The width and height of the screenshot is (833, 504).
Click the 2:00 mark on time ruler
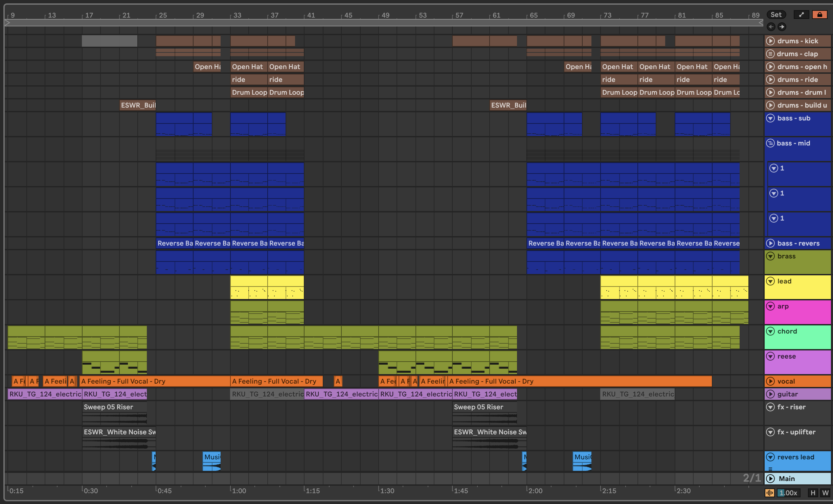coord(535,491)
